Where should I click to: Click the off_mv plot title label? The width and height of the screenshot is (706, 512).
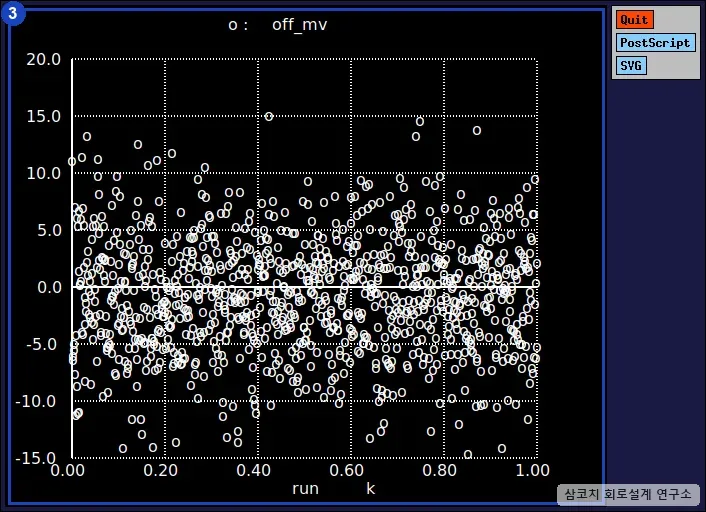tap(299, 24)
